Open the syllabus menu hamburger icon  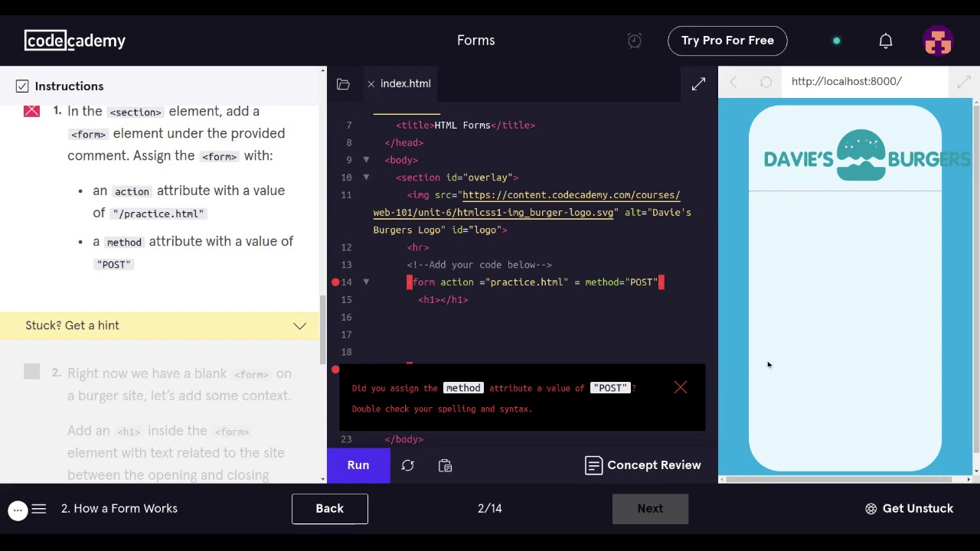(39, 508)
